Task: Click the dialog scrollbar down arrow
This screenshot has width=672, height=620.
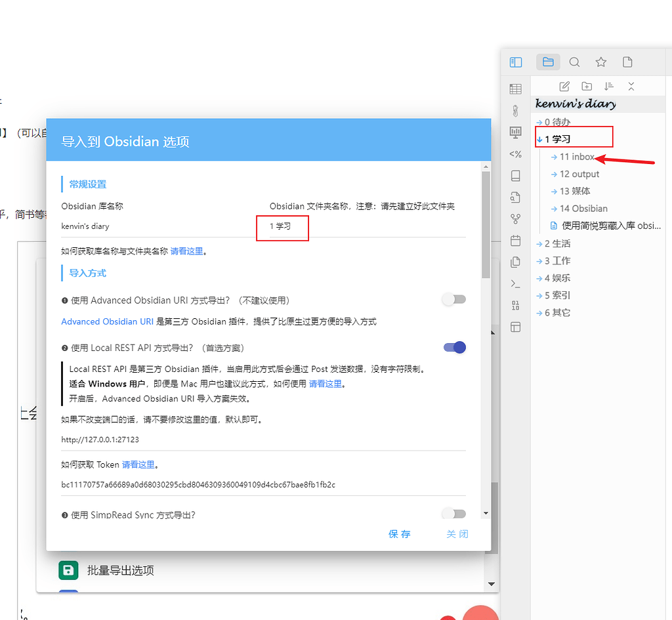Action: pyautogui.click(x=486, y=513)
